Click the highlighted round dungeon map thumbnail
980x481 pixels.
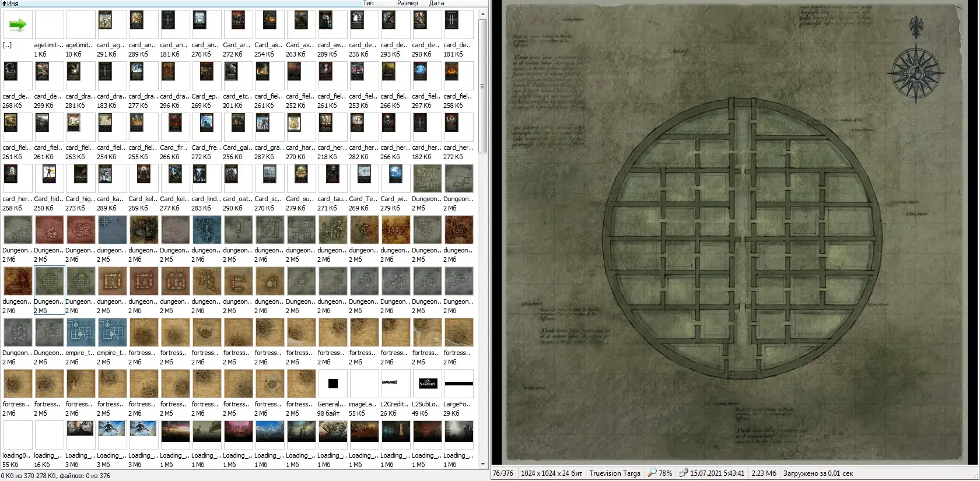click(50, 282)
